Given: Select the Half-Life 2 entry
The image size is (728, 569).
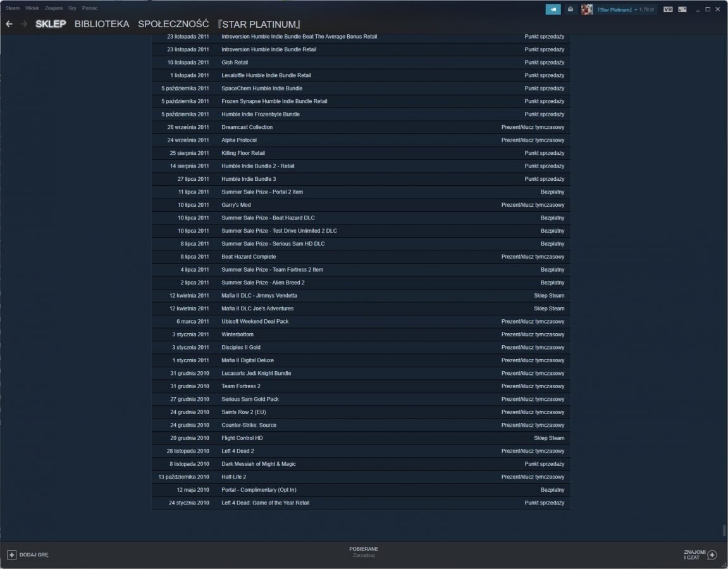Looking at the screenshot, I should coord(234,477).
